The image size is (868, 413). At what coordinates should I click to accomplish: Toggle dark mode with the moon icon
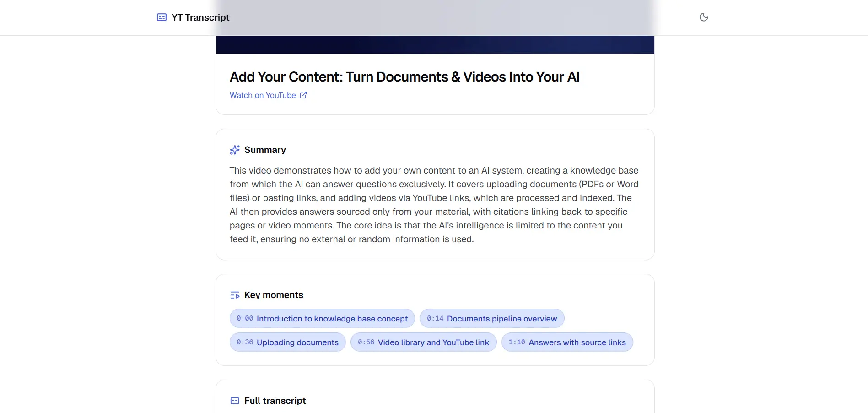[704, 17]
